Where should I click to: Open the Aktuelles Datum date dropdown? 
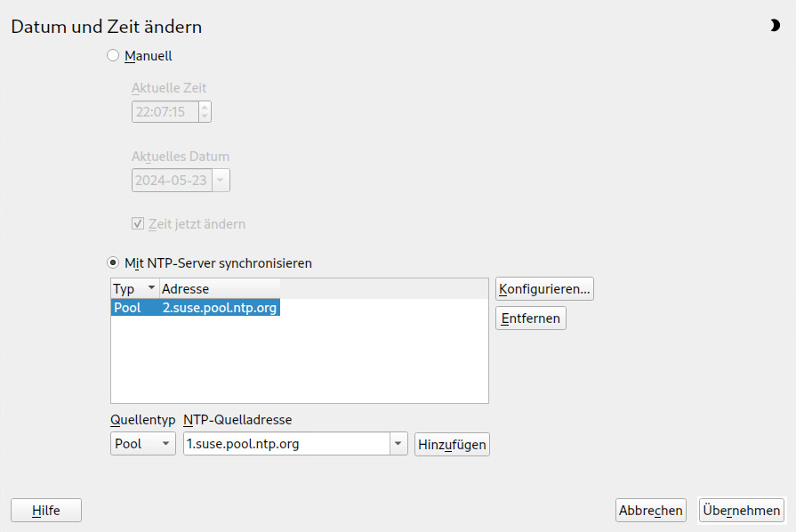pos(221,181)
